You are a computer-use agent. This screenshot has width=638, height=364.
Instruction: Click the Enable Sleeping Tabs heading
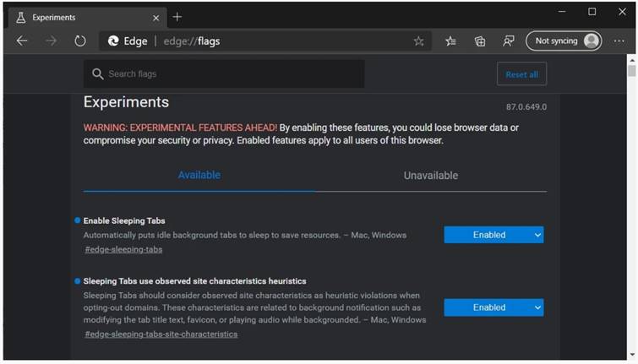pos(124,220)
